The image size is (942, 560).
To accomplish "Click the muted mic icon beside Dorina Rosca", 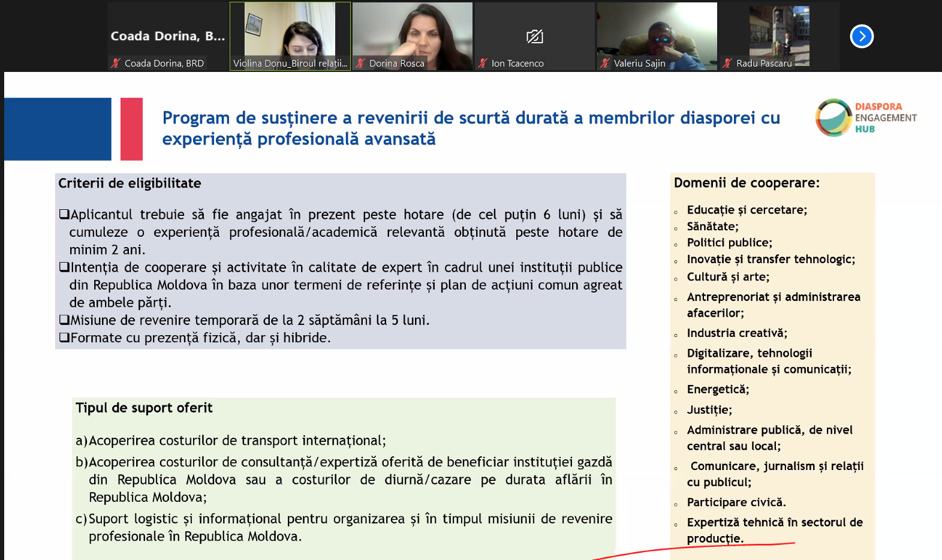I will pos(360,63).
